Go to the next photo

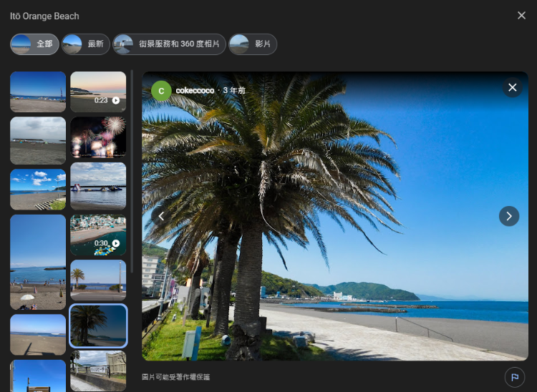coord(509,216)
